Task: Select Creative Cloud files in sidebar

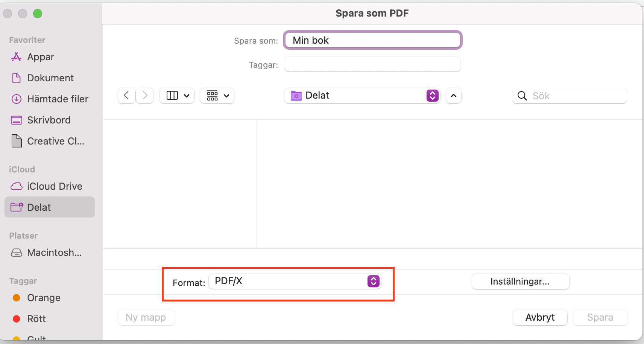Action: tap(49, 141)
